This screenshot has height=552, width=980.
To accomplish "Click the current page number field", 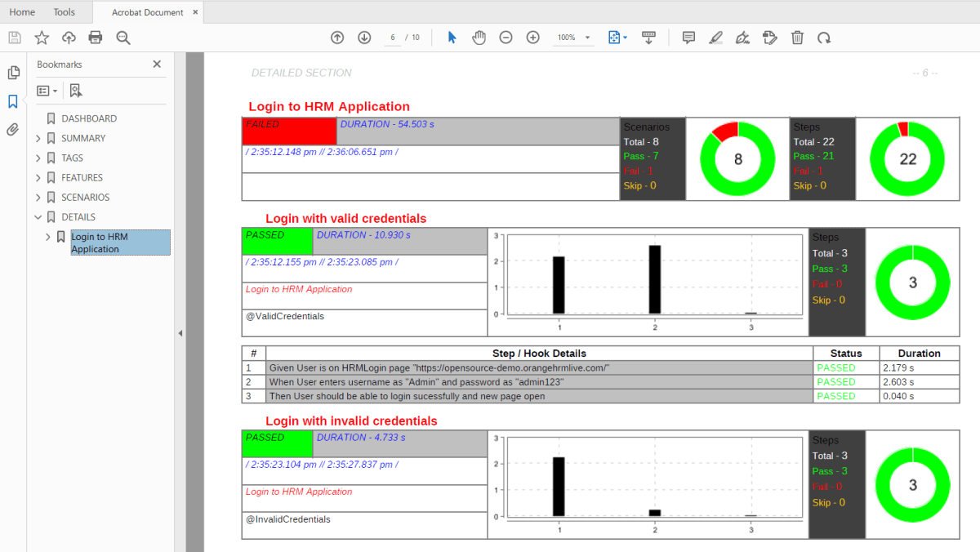I will pos(394,38).
